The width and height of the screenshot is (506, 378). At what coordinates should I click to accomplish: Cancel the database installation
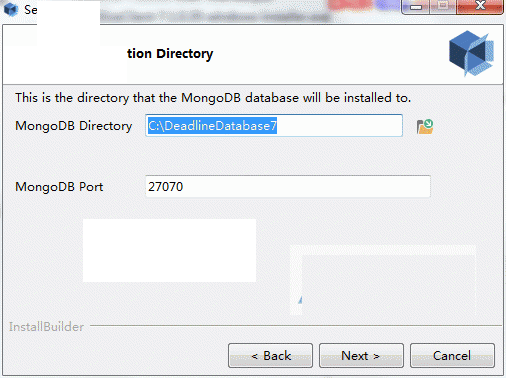(452, 356)
